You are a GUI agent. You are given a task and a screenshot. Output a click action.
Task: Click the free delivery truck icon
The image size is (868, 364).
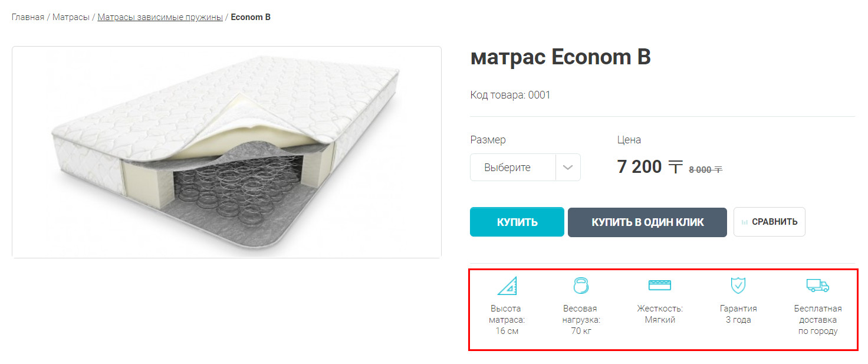click(818, 286)
